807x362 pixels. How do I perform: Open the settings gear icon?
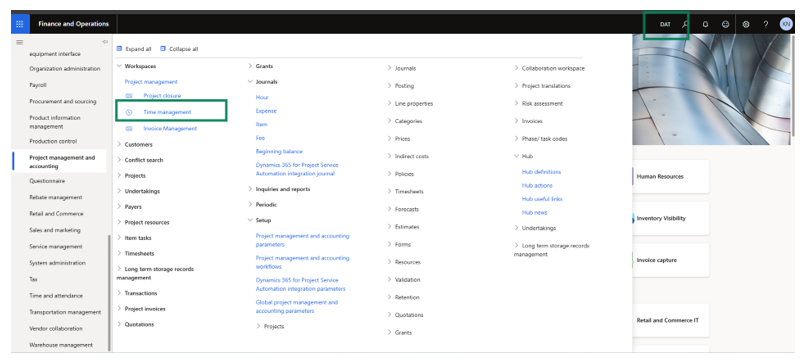tap(746, 24)
